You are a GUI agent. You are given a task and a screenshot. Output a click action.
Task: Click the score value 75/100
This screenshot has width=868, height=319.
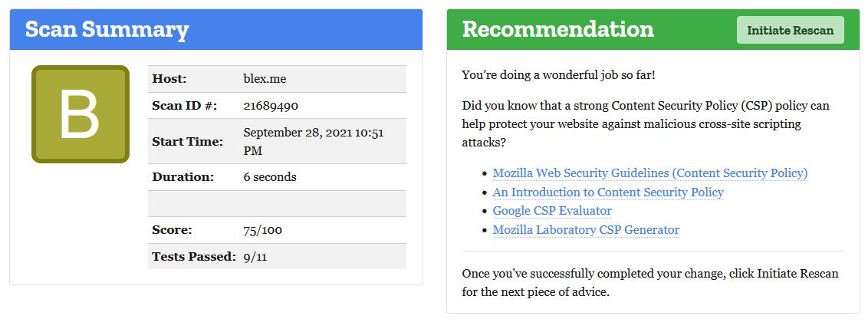[262, 230]
